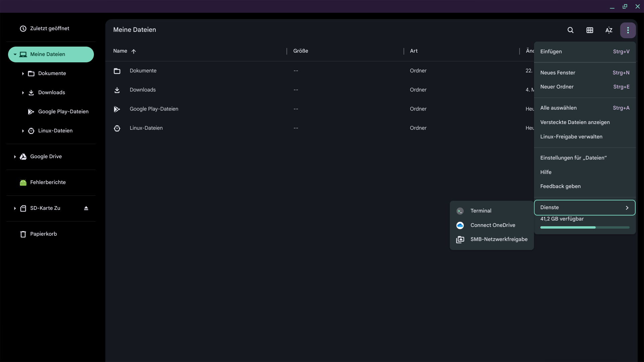Choose Alle auswählen from menu

(x=558, y=108)
